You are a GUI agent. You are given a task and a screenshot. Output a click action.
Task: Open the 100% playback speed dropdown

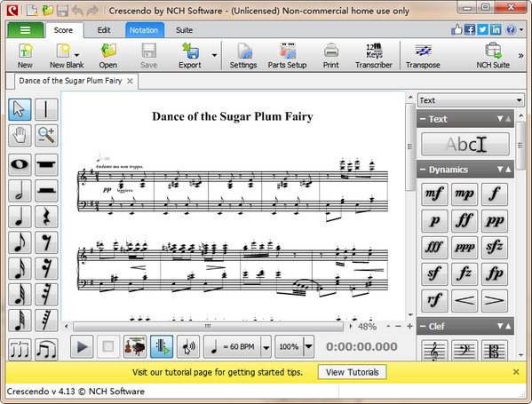point(308,346)
